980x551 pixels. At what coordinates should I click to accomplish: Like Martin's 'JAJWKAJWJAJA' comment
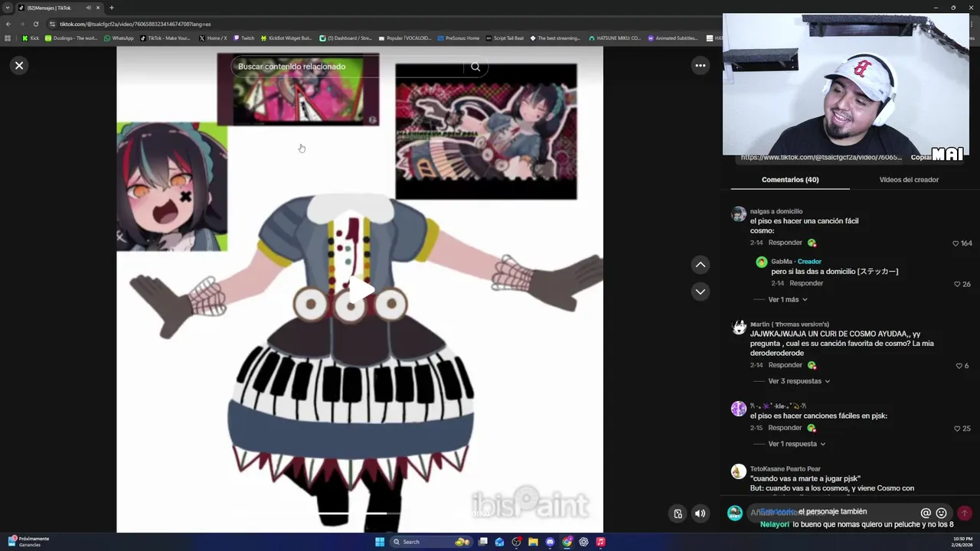click(958, 366)
